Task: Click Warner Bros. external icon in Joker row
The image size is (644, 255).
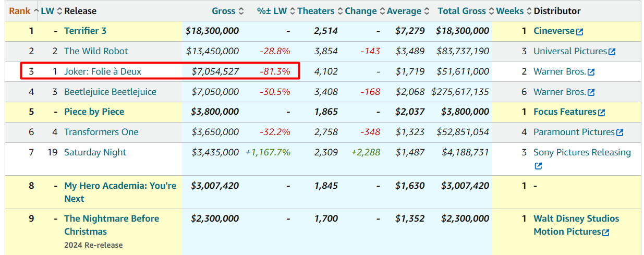Action: 591,72
